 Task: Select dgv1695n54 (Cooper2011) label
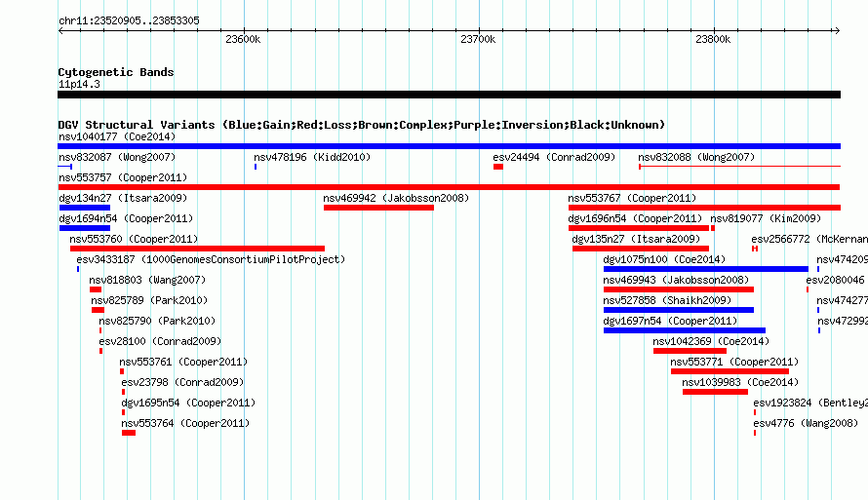188,403
